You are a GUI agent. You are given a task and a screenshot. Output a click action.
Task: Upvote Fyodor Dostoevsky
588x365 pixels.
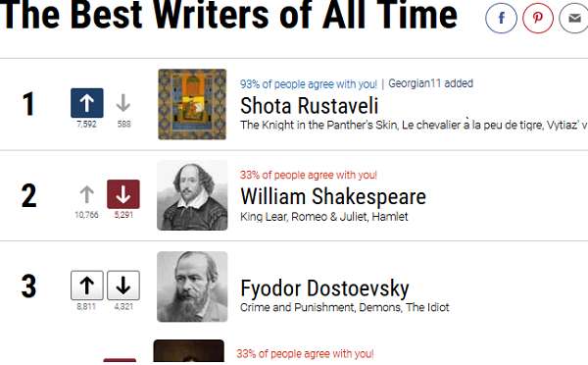[87, 286]
